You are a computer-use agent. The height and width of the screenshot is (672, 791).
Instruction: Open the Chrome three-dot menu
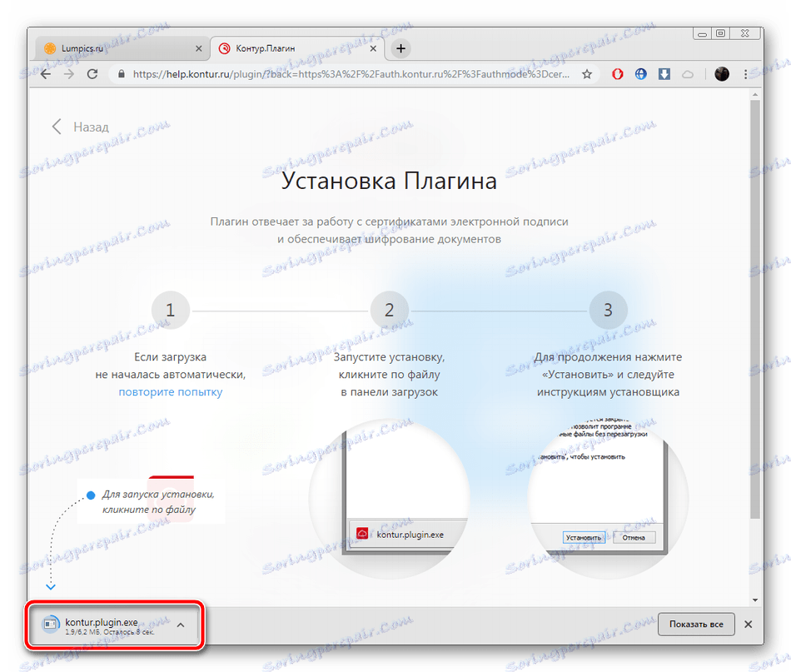click(745, 74)
